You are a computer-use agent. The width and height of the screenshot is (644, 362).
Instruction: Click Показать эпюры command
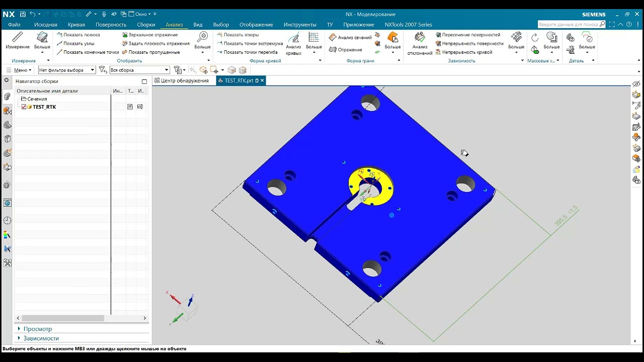click(238, 35)
